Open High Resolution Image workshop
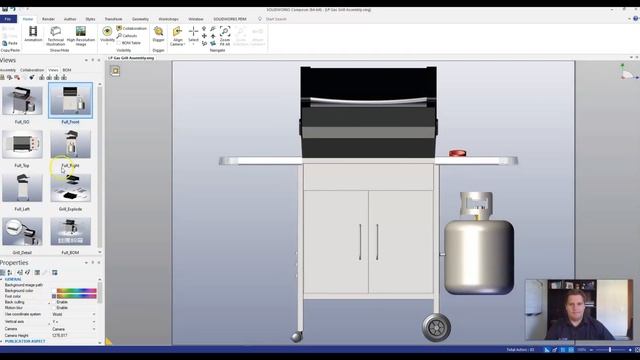The height and width of the screenshot is (360, 640). 81,36
